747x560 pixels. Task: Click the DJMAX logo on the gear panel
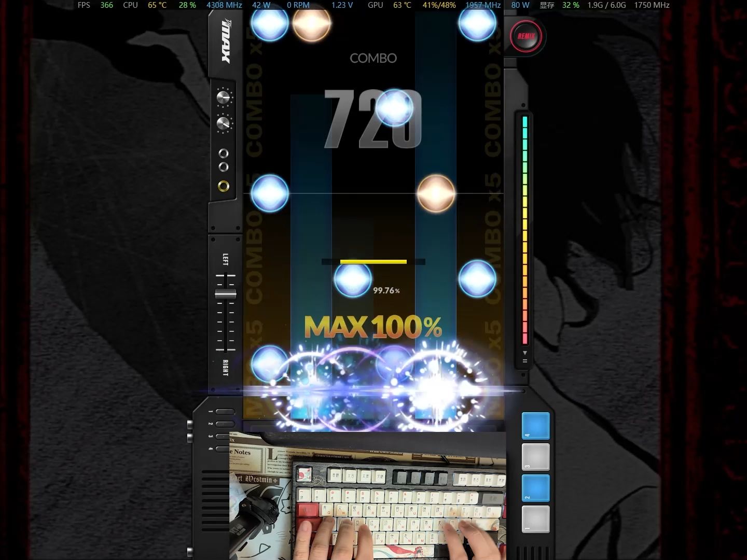[226, 41]
